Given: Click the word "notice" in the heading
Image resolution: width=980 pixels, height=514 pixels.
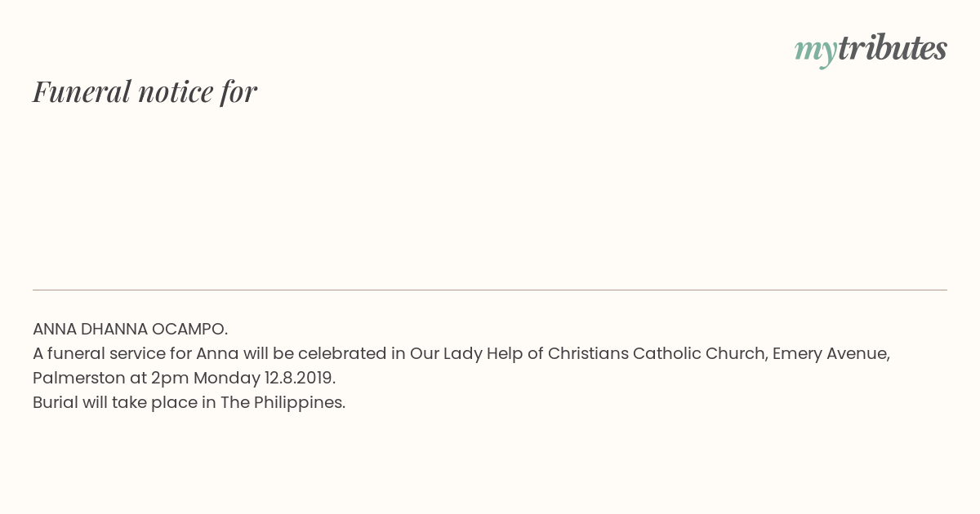Looking at the screenshot, I should (x=176, y=91).
